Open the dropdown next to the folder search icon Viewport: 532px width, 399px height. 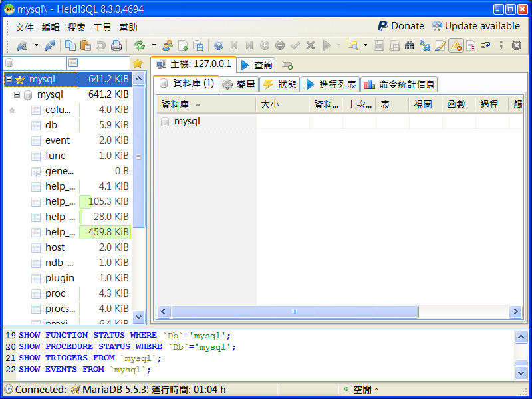click(365, 45)
